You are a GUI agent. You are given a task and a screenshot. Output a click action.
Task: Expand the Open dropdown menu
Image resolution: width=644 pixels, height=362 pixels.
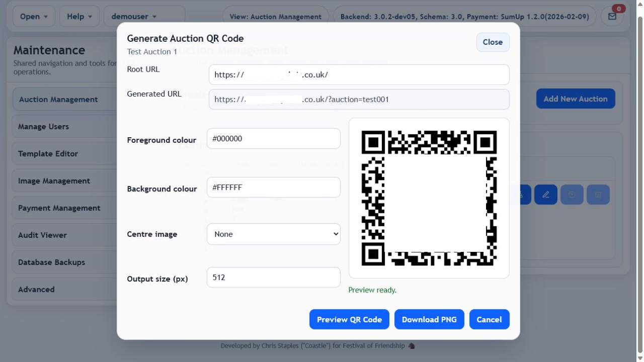point(34,17)
